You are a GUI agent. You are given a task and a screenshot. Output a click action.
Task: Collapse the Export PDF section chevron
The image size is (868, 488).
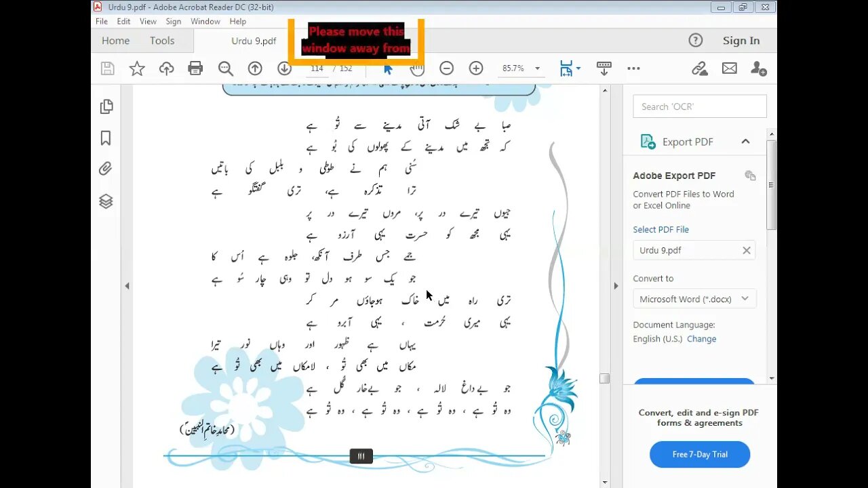click(x=745, y=142)
